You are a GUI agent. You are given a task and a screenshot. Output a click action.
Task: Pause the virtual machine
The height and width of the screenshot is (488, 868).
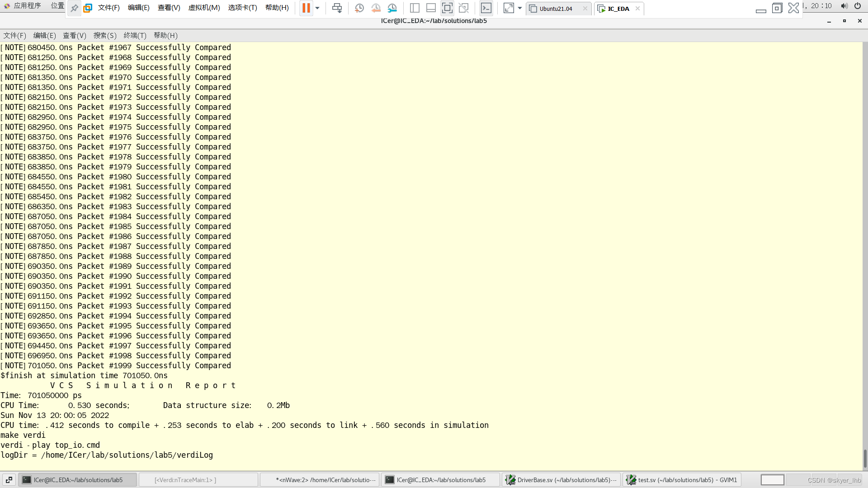point(306,8)
